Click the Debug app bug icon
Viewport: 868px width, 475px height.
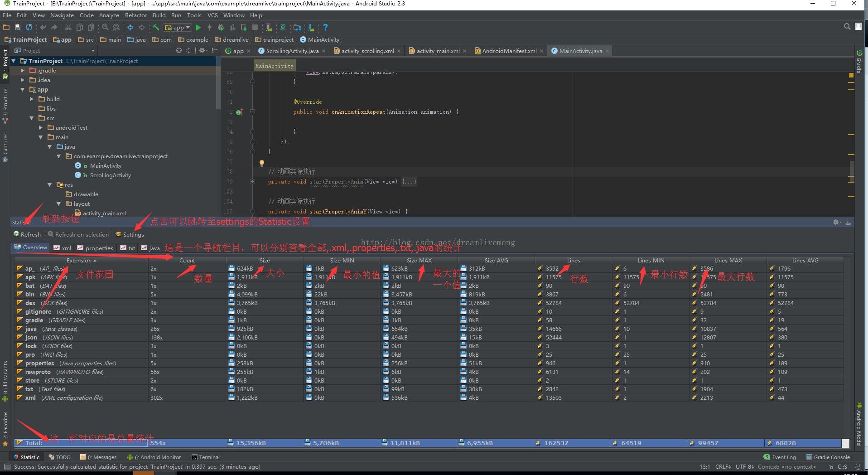pyautogui.click(x=221, y=28)
